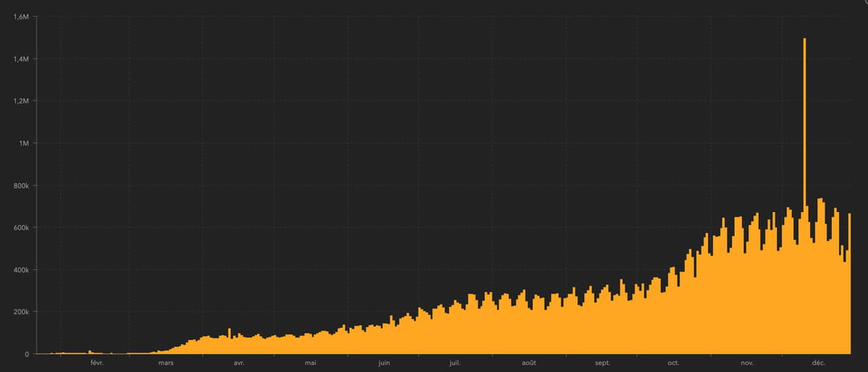Select the 'avr.' x-axis label
The image size is (868, 372).
pyautogui.click(x=239, y=363)
